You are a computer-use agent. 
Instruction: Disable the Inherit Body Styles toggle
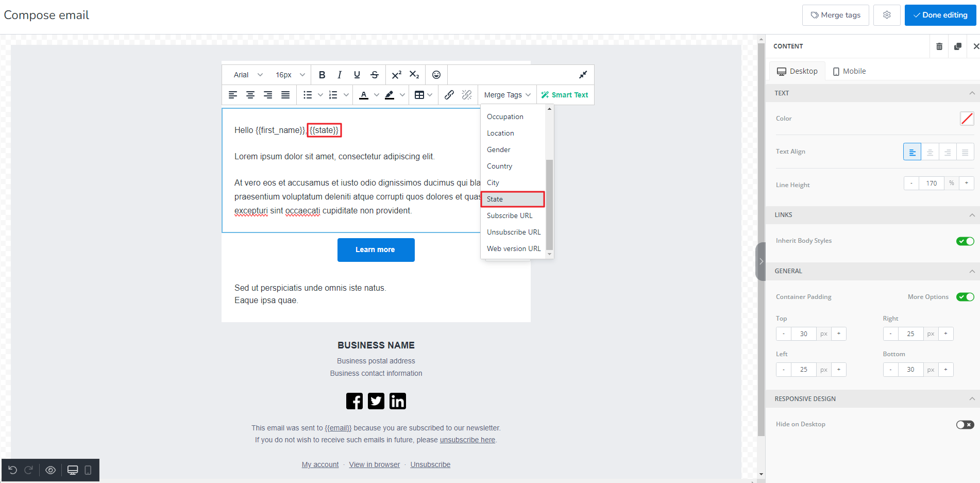click(x=965, y=241)
